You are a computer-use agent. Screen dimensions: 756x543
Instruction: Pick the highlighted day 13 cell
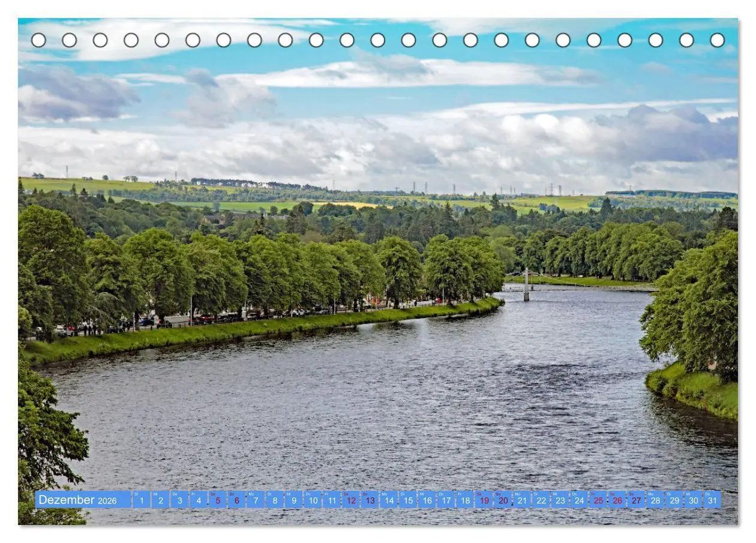[370, 500]
